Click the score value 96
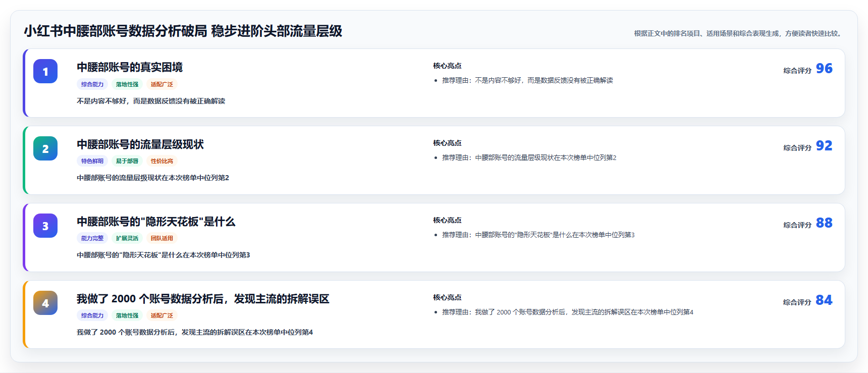Image resolution: width=868 pixels, height=373 pixels. (x=824, y=68)
